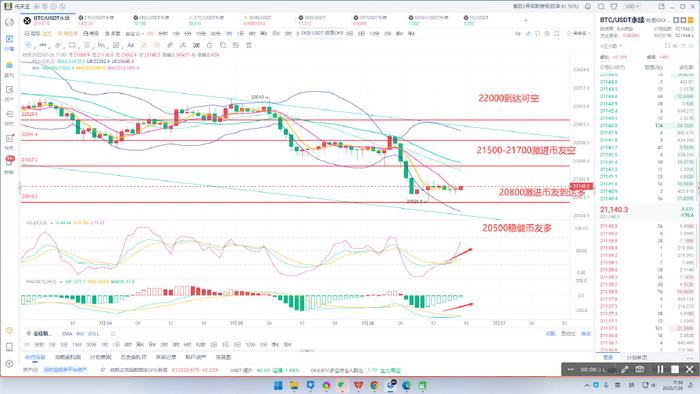Click the chart settings gear icon
The height and width of the screenshot is (394, 700).
547,33
